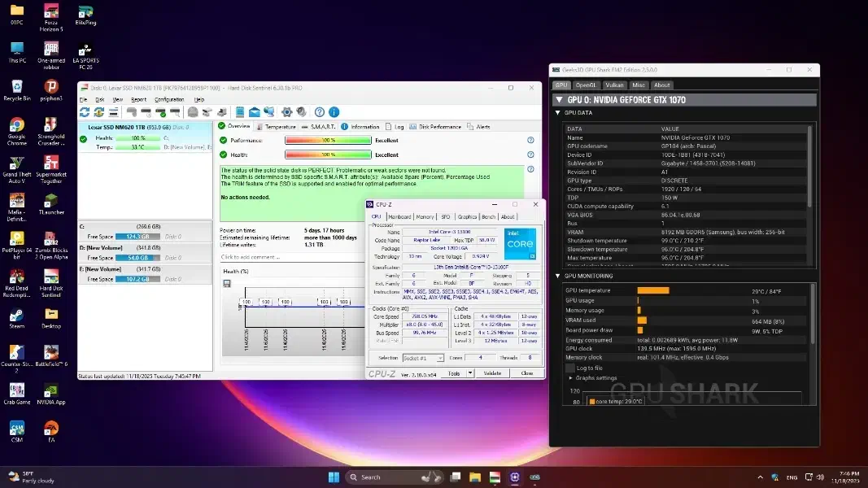The image size is (868, 488).
Task: Click the send email envelope toolbar icon
Action: click(x=255, y=112)
